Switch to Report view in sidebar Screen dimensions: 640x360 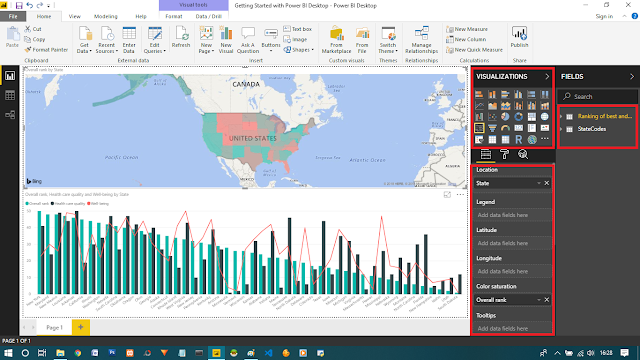point(10,76)
